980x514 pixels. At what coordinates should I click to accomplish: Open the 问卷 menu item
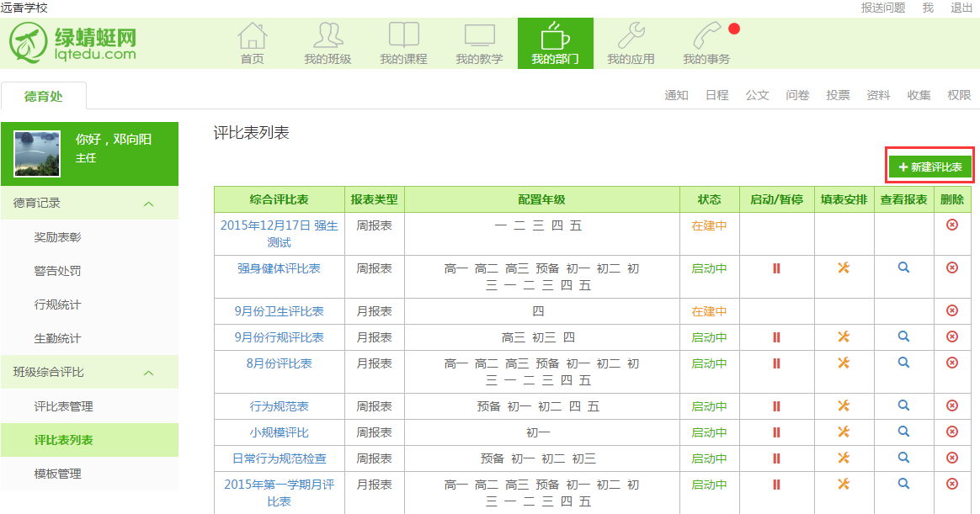point(797,95)
